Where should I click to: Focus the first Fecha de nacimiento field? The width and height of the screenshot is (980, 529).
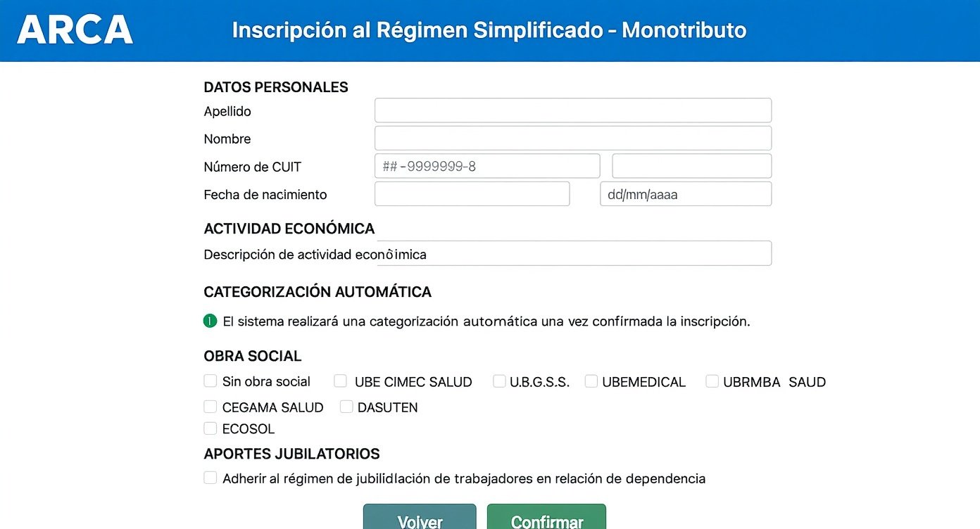pos(472,194)
